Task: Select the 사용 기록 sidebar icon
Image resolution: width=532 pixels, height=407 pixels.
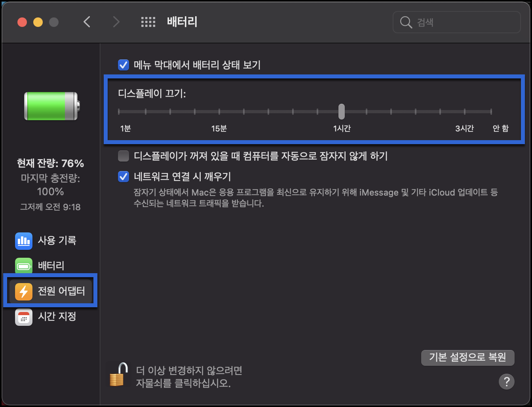Action: tap(24, 241)
